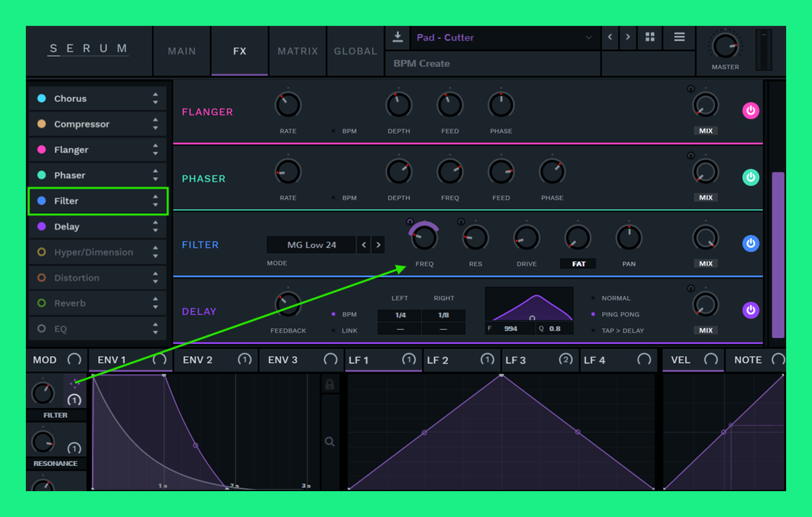Go to the next preset arrow
Viewport: 812px width, 517px height.
(628, 37)
